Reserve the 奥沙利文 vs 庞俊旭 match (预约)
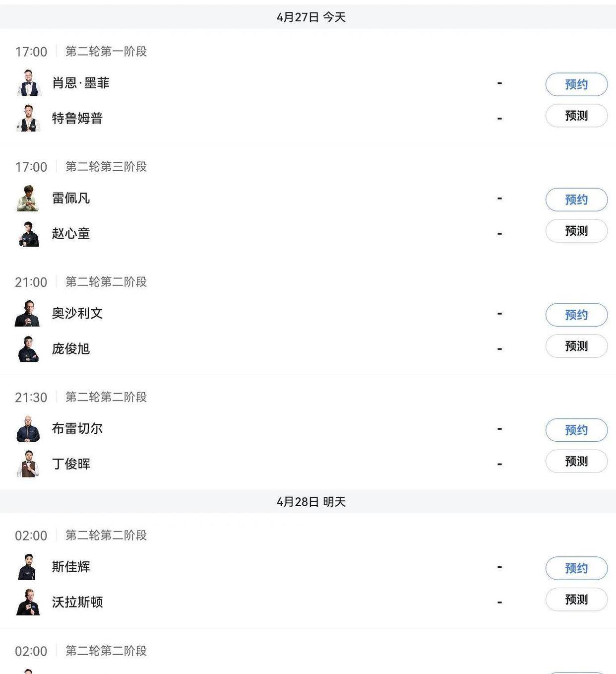 pyautogui.click(x=576, y=315)
